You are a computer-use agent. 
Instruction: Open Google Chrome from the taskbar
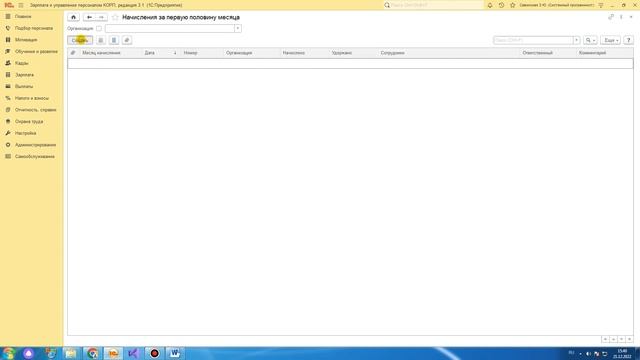coord(93,353)
